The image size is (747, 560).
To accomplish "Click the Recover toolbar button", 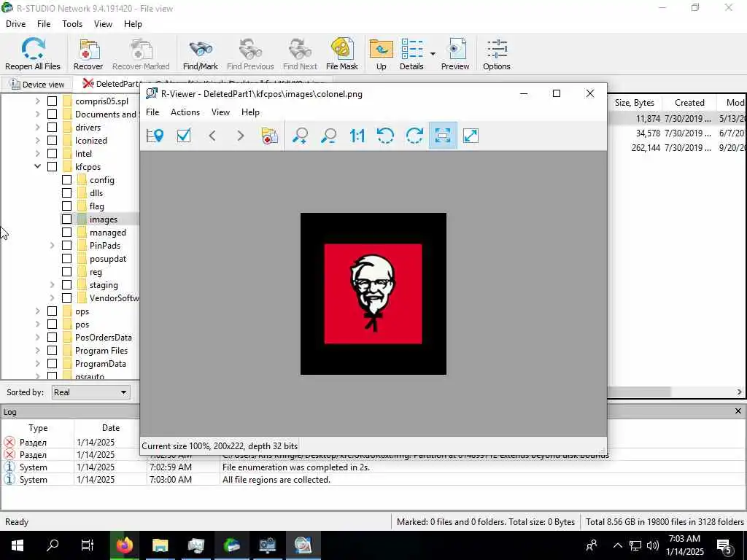I will tap(88, 54).
